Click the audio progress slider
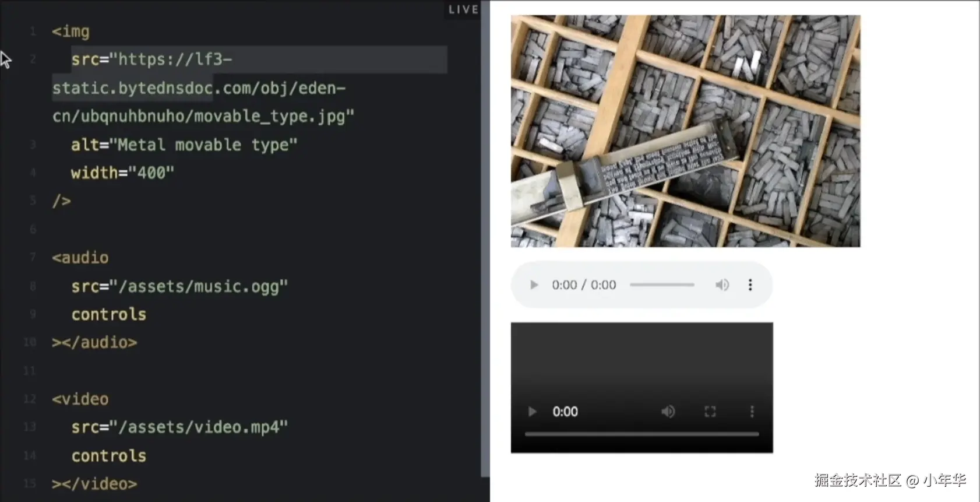 [662, 285]
